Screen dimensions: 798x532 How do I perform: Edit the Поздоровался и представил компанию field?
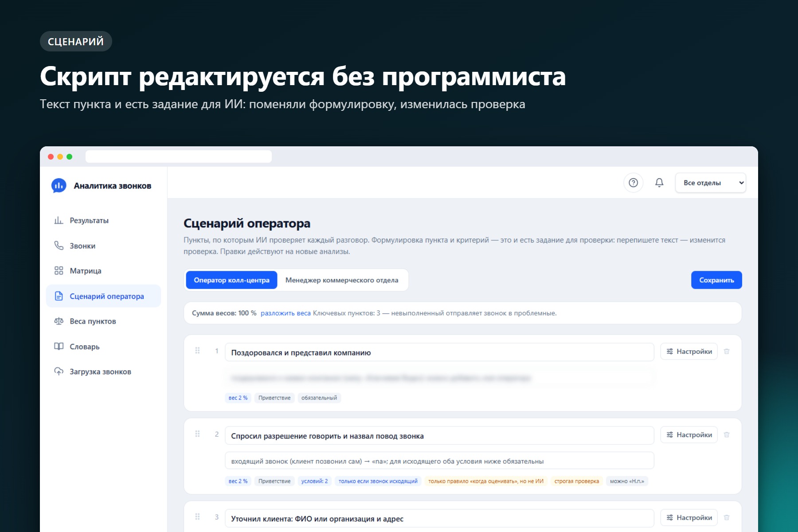click(439, 352)
